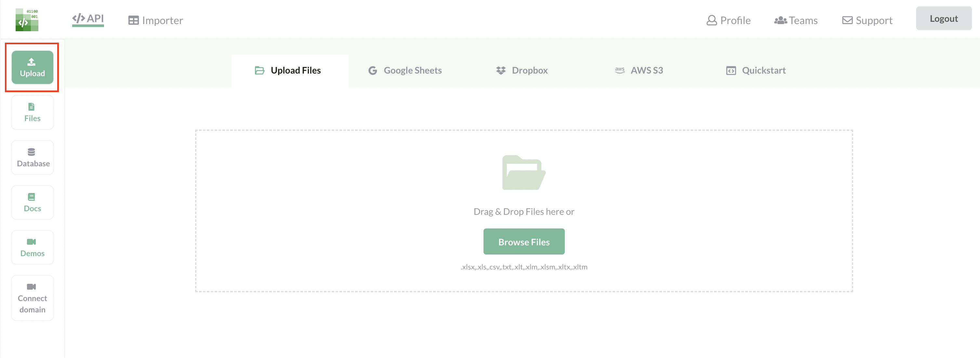Viewport: 980px width, 358px height.
Task: Open the Database sidebar icon
Action: click(32, 157)
